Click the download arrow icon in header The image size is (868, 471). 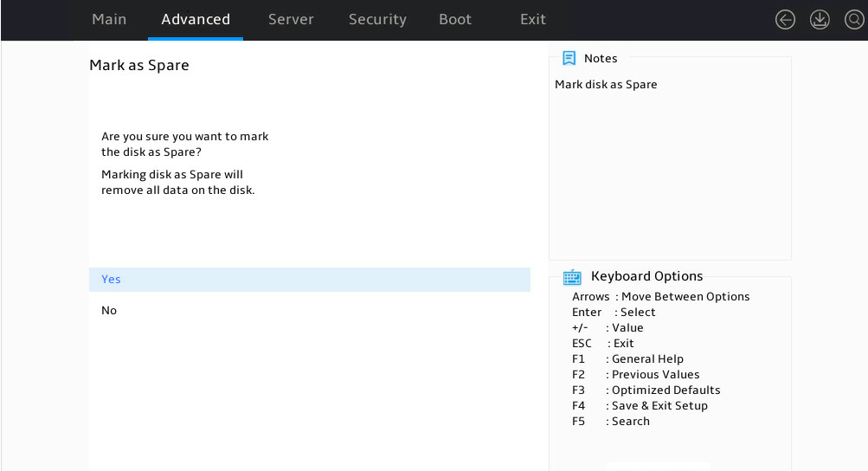coord(820,20)
